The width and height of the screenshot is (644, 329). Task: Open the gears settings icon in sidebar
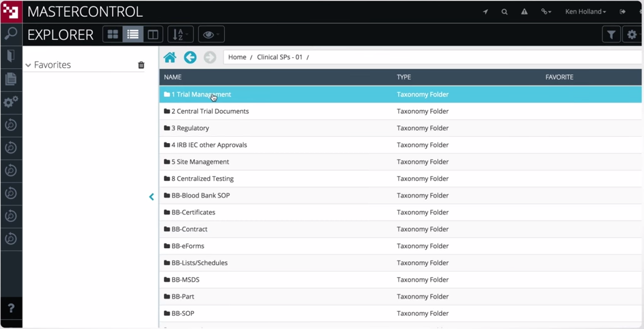point(11,101)
